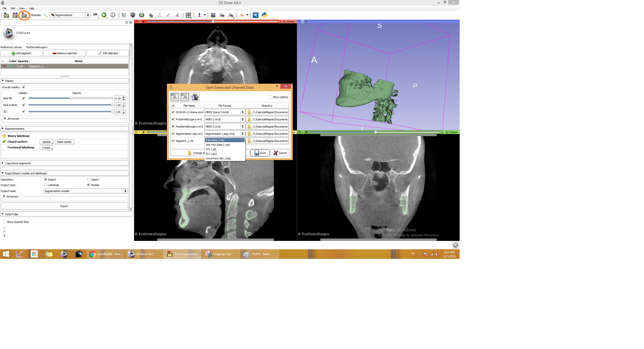The width and height of the screenshot is (644, 349).
Task: Open the Data/subject hierarchy module icon
Action: coord(124,15)
